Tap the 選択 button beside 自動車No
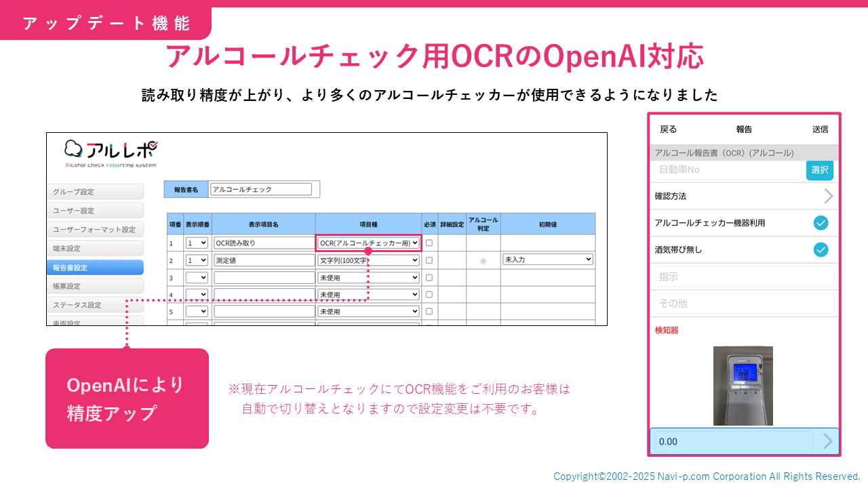Viewport: 868px width, 488px height. pyautogui.click(x=820, y=169)
